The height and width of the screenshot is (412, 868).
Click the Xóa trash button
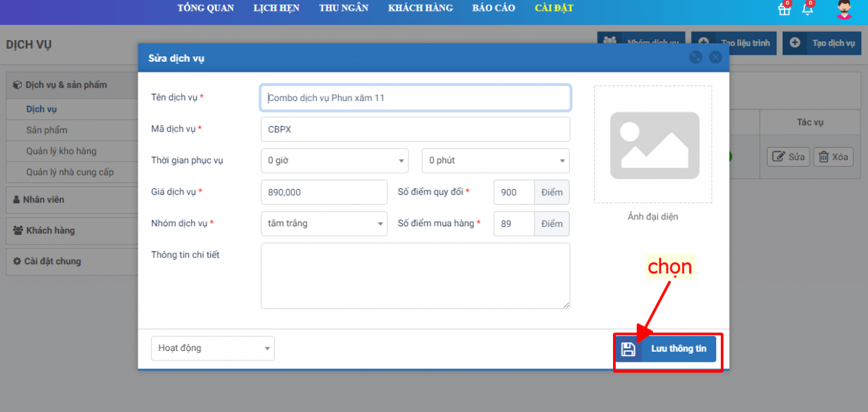click(x=833, y=157)
